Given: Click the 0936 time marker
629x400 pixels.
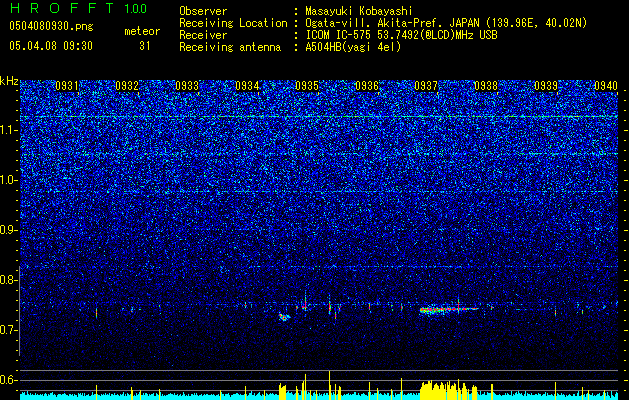Looking at the screenshot, I should (x=367, y=86).
